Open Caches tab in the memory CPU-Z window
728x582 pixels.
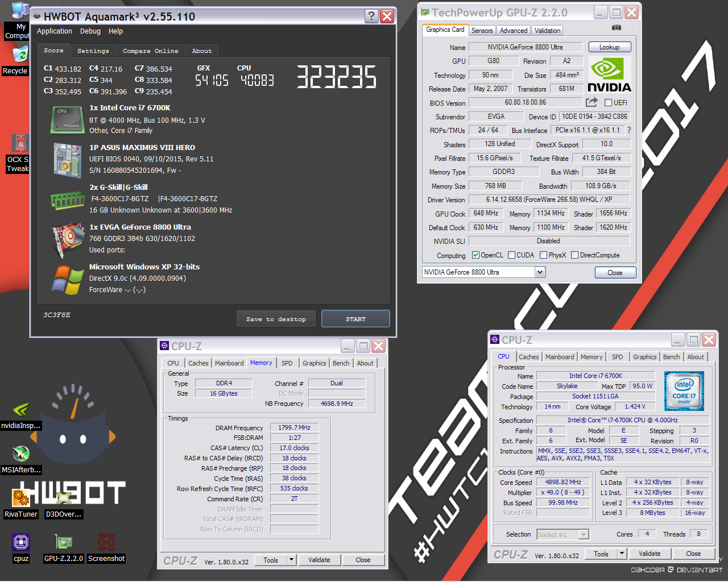pos(198,363)
